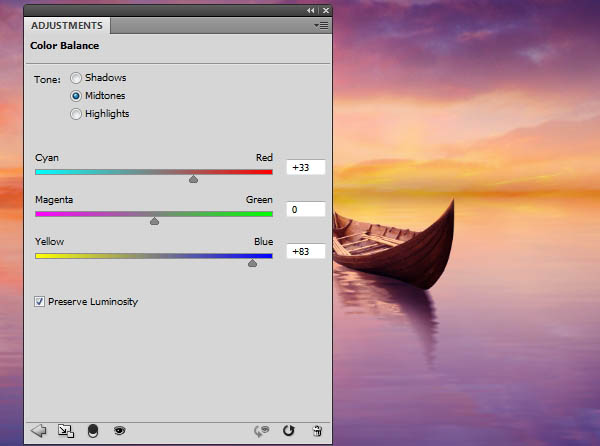
Task: Open the Adjustments panel options menu
Action: pos(320,25)
